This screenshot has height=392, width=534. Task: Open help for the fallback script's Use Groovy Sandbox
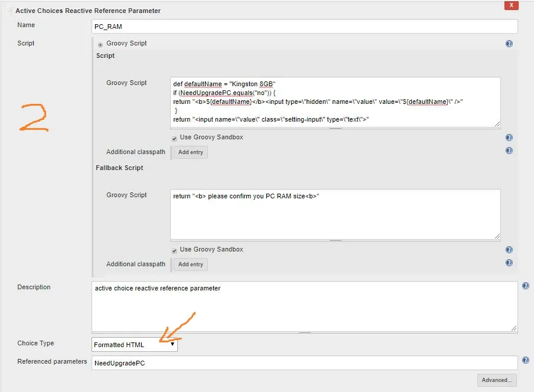[x=509, y=250]
